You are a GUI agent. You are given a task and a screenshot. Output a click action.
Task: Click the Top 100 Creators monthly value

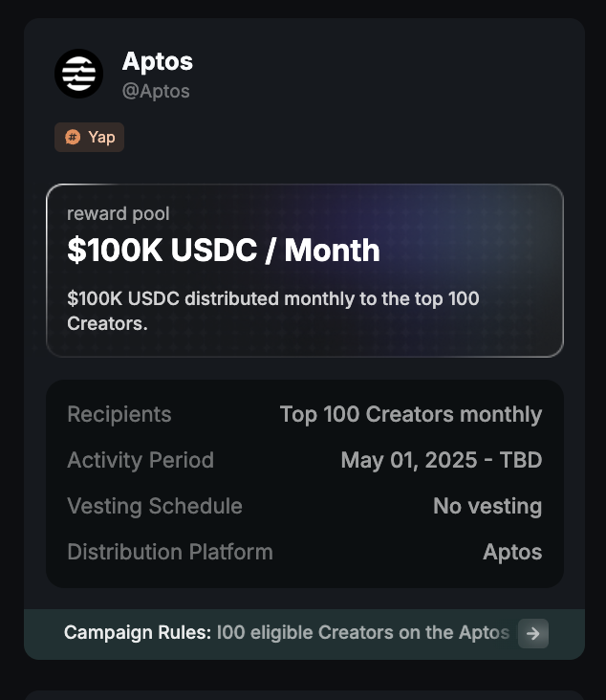411,414
